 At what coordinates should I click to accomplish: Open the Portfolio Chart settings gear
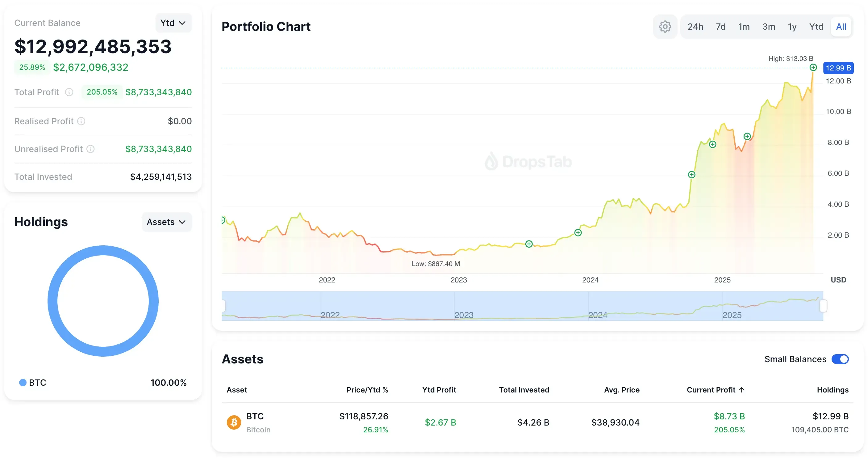pyautogui.click(x=665, y=26)
